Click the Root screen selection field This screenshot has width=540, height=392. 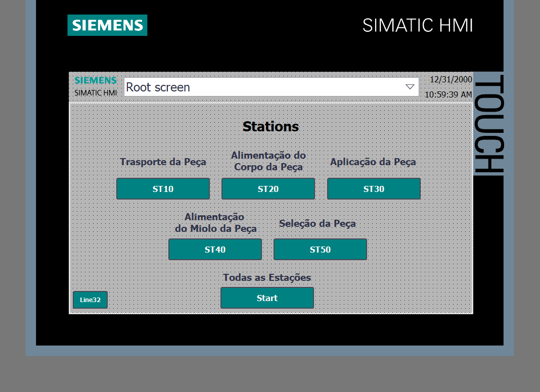coord(272,87)
